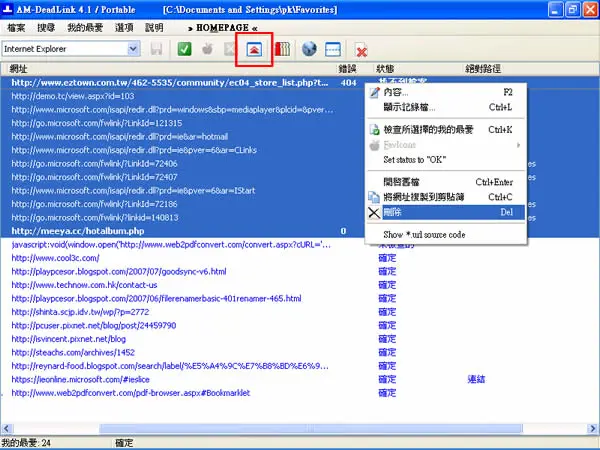The width and height of the screenshot is (600, 450).
Task: Click the HOMEPAGE link in the menu bar
Action: [x=223, y=28]
